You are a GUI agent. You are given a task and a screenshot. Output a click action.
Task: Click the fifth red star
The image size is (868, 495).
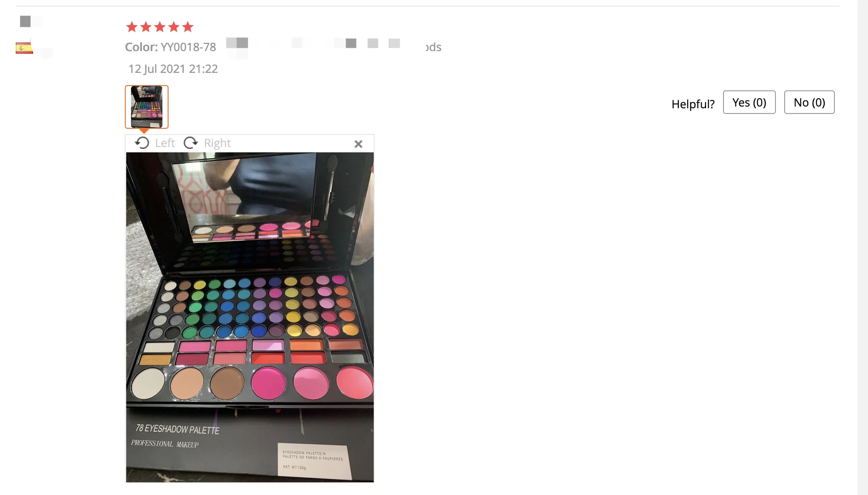click(x=188, y=27)
